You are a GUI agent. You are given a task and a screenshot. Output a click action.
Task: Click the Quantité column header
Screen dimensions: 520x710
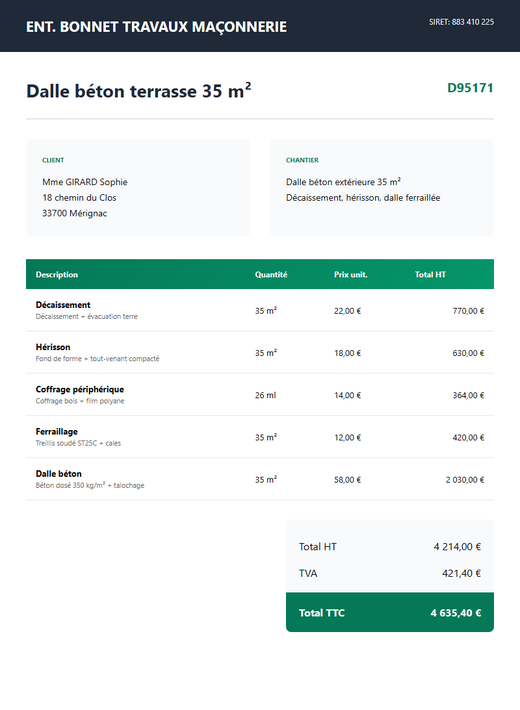(271, 274)
